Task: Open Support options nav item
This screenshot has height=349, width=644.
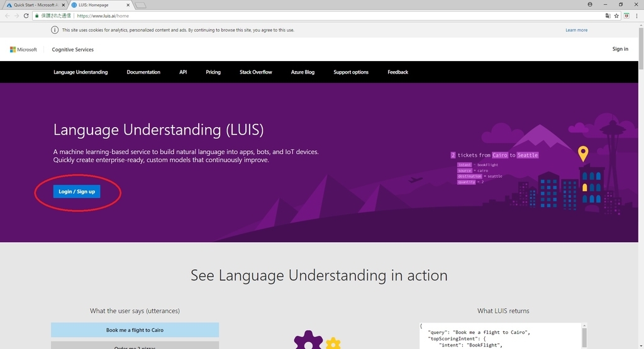Action: pyautogui.click(x=351, y=72)
